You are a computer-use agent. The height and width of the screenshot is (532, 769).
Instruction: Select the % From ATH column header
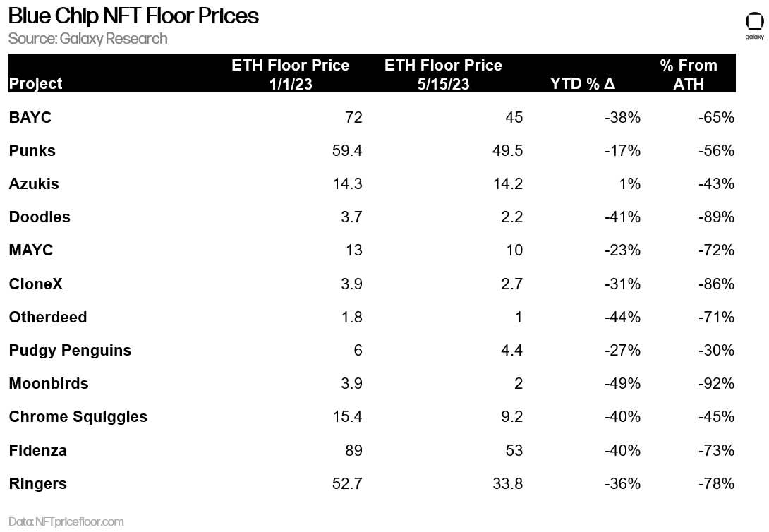[688, 74]
